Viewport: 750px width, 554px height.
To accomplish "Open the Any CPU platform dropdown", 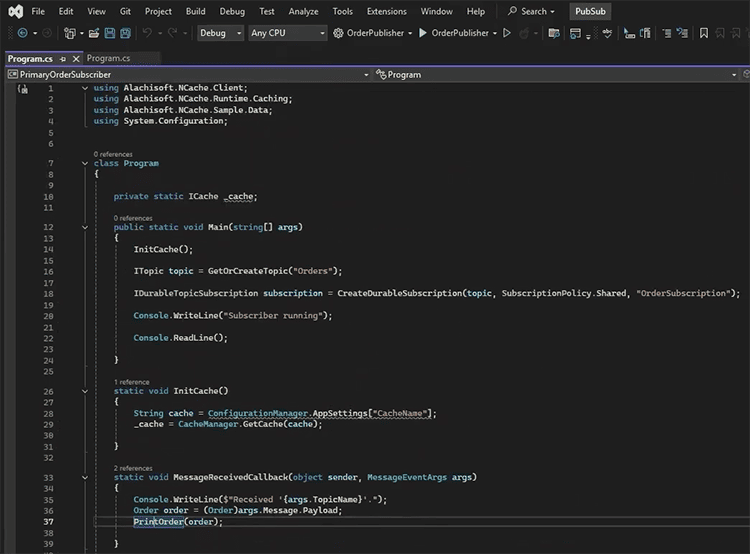I will pyautogui.click(x=287, y=33).
